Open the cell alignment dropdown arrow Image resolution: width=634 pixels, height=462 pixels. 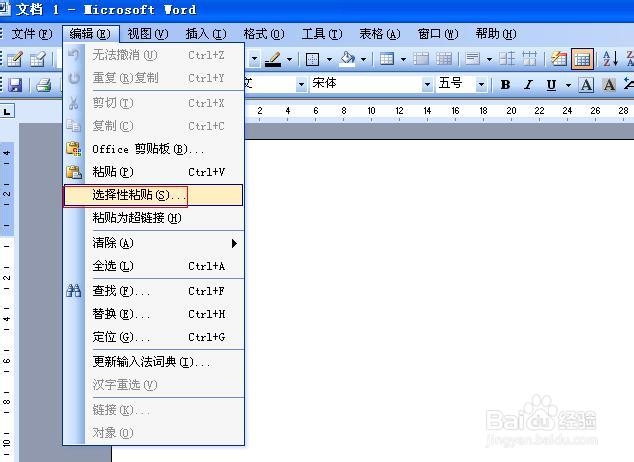[x=489, y=59]
